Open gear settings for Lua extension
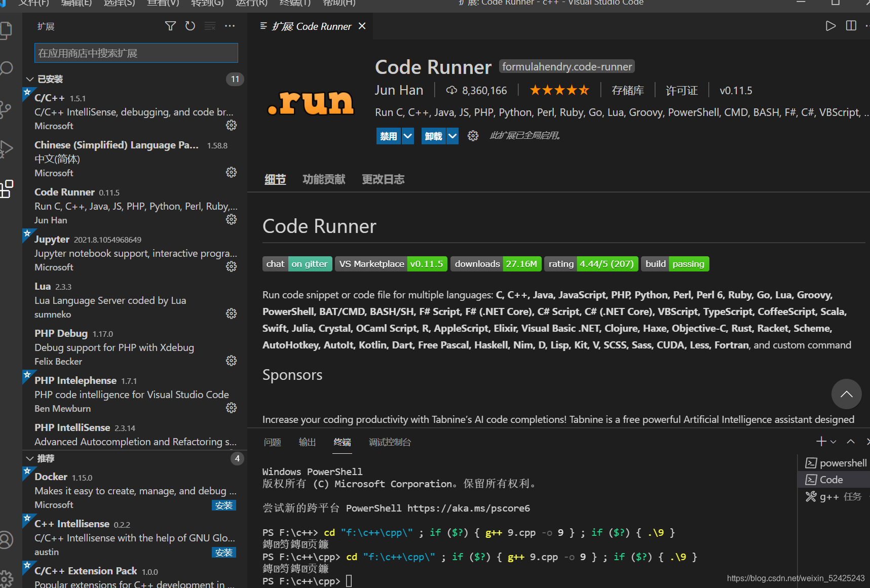The image size is (870, 588). (231, 313)
